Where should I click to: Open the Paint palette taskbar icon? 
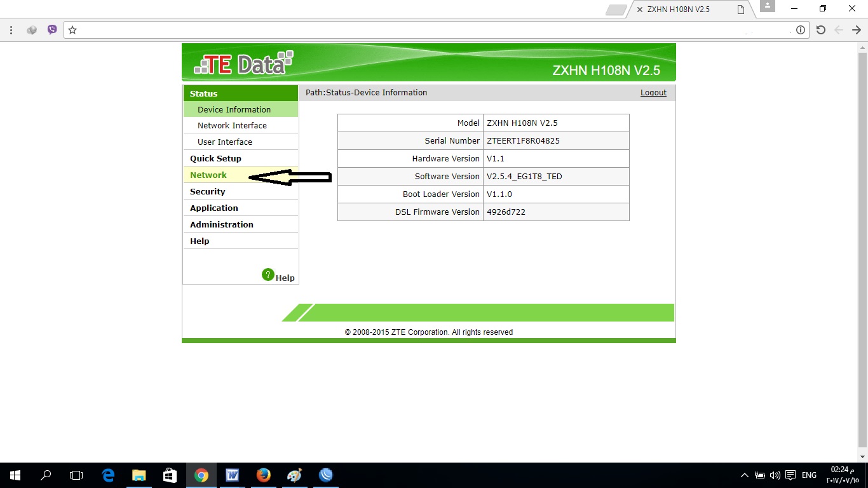point(294,475)
